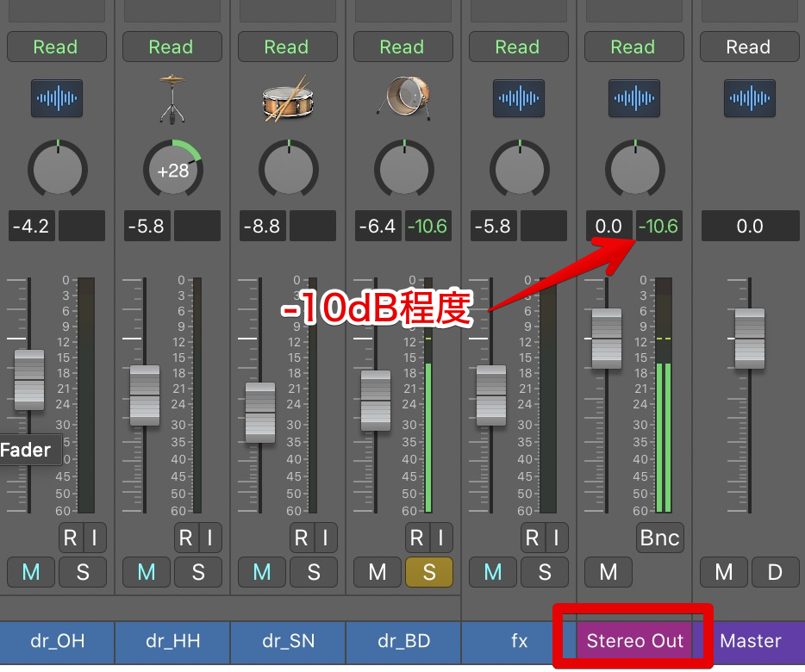This screenshot has width=805, height=672.
Task: Mute the Stereo Out channel
Action: pos(608,572)
